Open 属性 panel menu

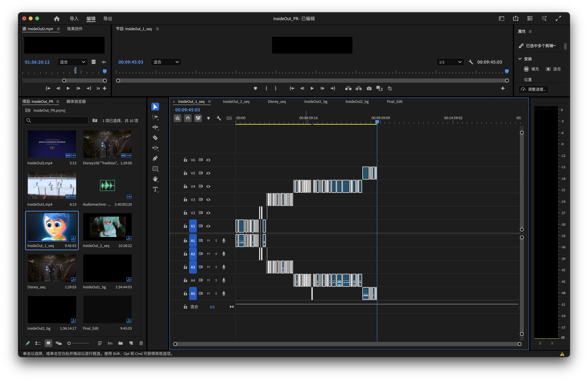click(530, 31)
